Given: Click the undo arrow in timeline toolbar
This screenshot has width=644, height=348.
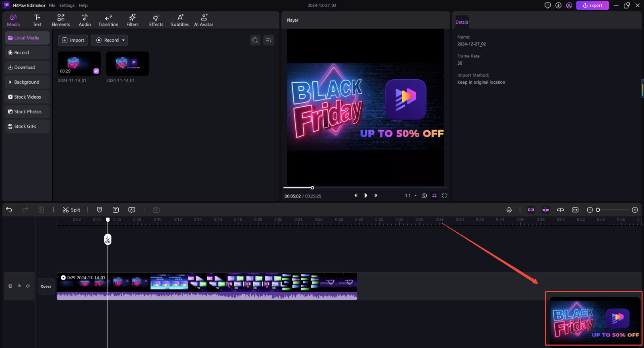Looking at the screenshot, I should [9, 210].
